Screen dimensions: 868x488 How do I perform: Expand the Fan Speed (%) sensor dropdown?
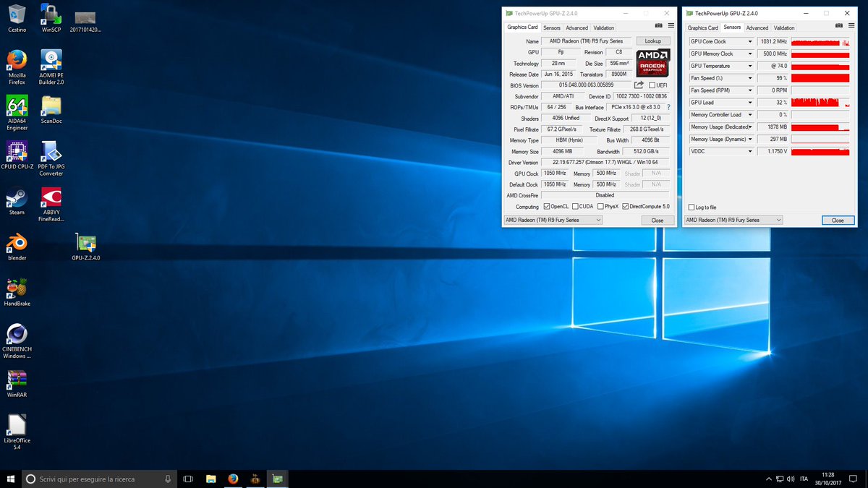click(x=750, y=78)
